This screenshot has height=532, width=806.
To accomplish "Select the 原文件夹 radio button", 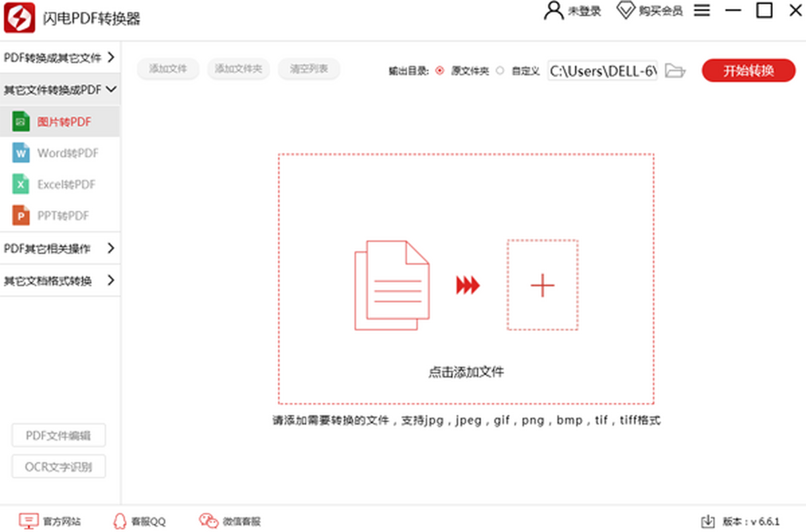I will (440, 71).
